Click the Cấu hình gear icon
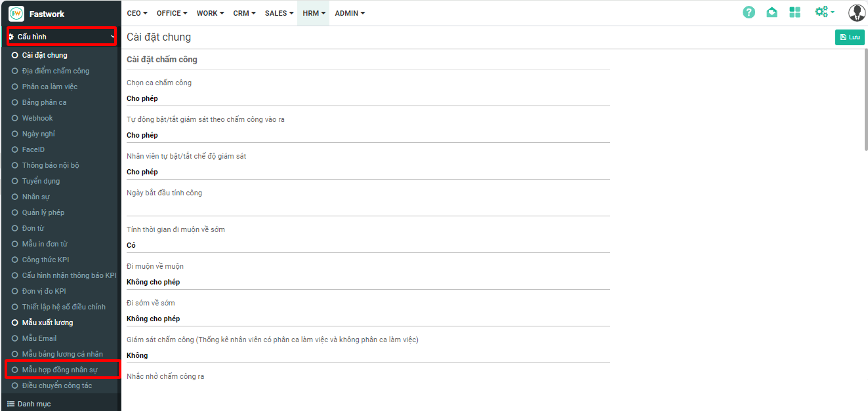The height and width of the screenshot is (411, 868). pyautogui.click(x=11, y=37)
